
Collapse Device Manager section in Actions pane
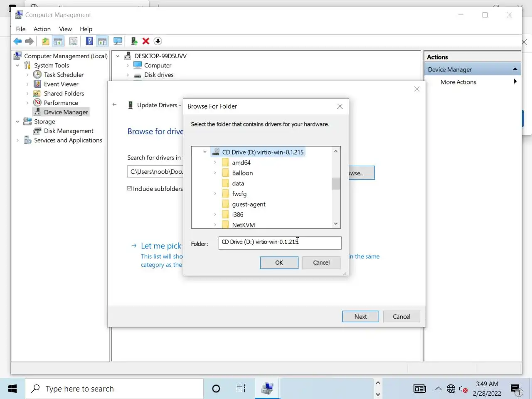[515, 69]
